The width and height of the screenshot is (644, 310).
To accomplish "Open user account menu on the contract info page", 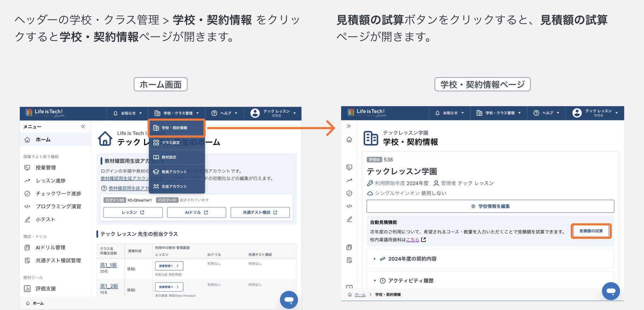I will (595, 113).
